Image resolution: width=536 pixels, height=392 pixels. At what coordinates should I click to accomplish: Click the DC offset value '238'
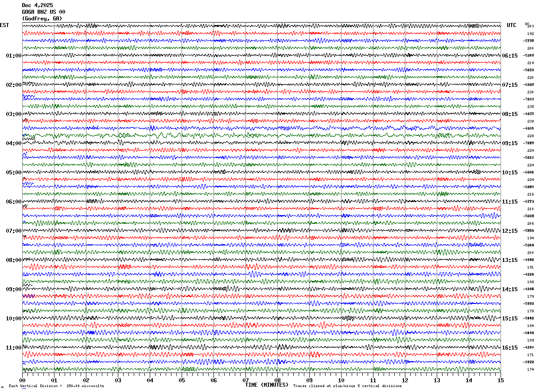tap(530, 121)
